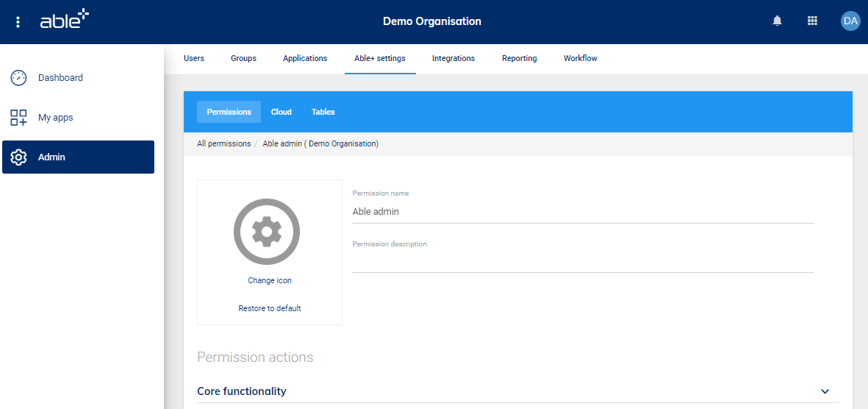Click the Dashboard gauge icon
The width and height of the screenshot is (868, 409).
(18, 78)
